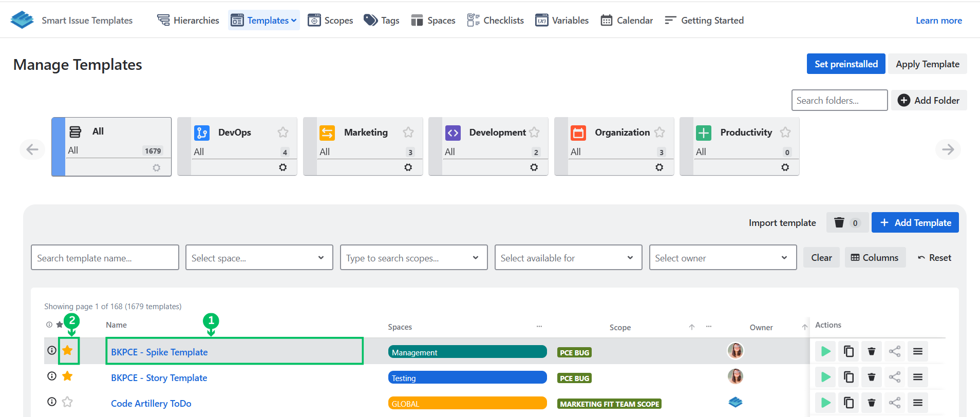Unfavorite the BKPCE - Spike Template star
Viewport: 980px width, 417px height.
tap(67, 350)
